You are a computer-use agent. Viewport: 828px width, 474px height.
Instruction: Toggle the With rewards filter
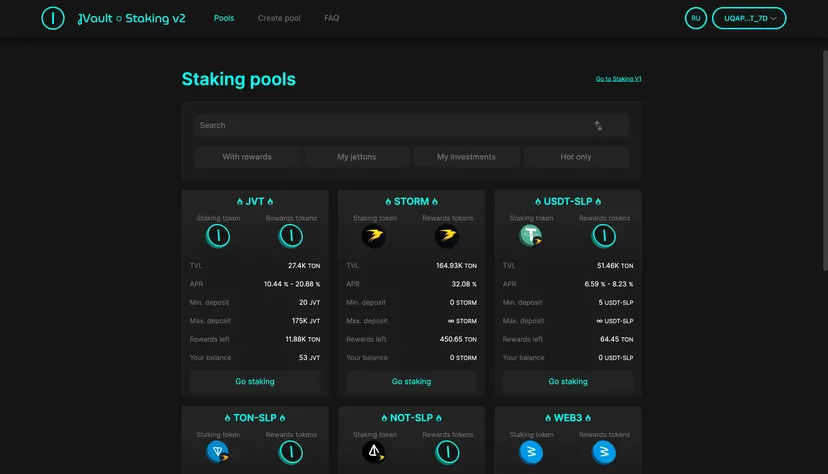click(x=247, y=157)
